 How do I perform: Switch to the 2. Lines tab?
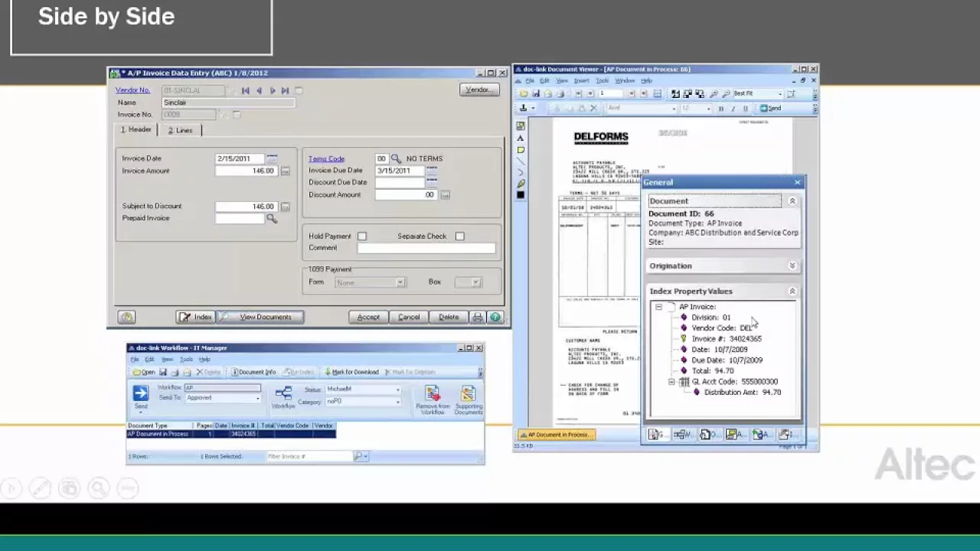[181, 130]
